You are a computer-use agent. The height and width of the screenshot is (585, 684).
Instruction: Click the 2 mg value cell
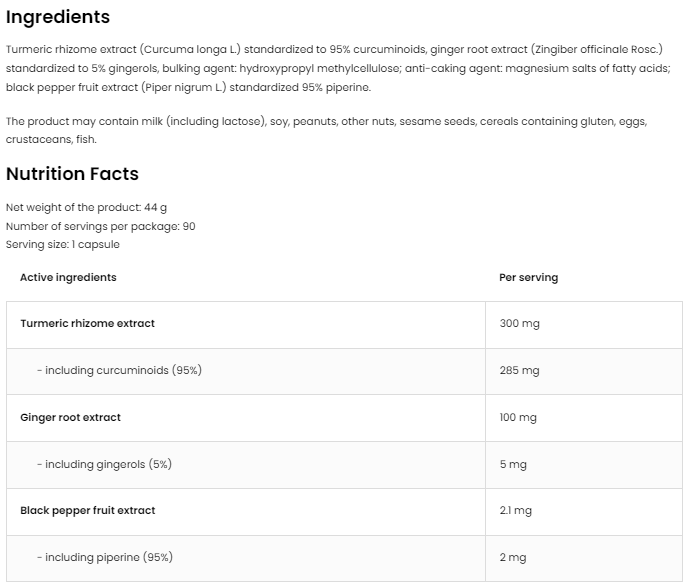coord(513,557)
